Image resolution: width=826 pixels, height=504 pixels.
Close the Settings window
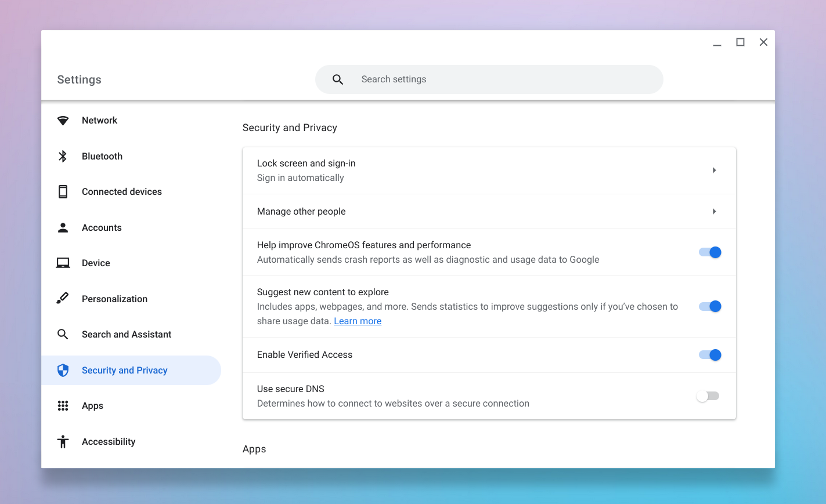[x=763, y=42]
